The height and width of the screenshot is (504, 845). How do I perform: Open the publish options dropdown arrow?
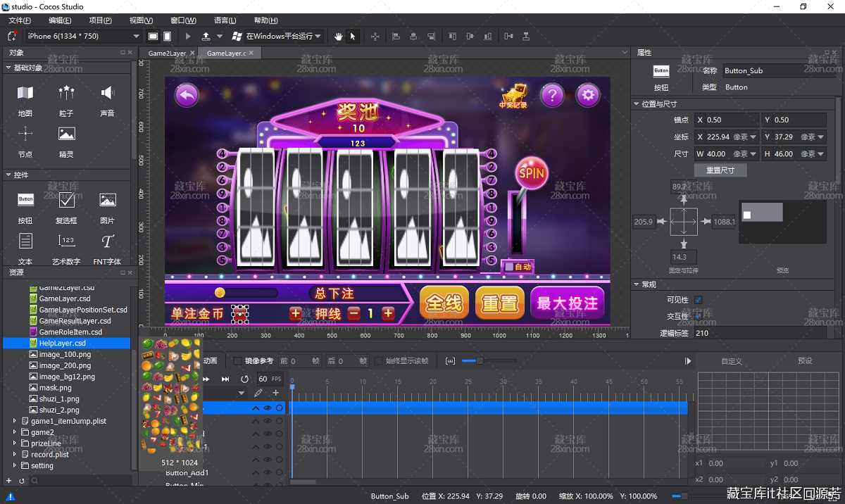pyautogui.click(x=220, y=36)
